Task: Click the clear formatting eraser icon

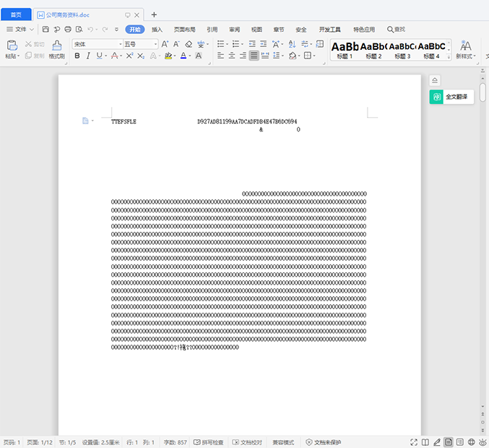Action: tap(189, 44)
